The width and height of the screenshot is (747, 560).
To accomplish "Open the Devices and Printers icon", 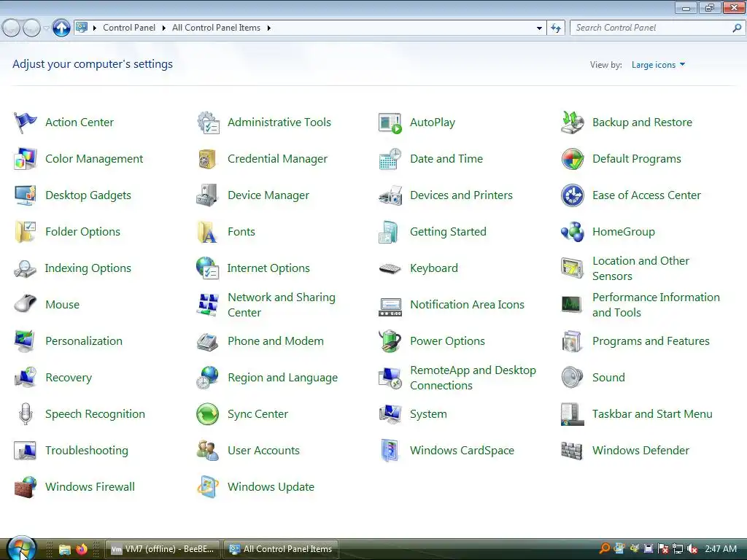I will click(x=390, y=195).
